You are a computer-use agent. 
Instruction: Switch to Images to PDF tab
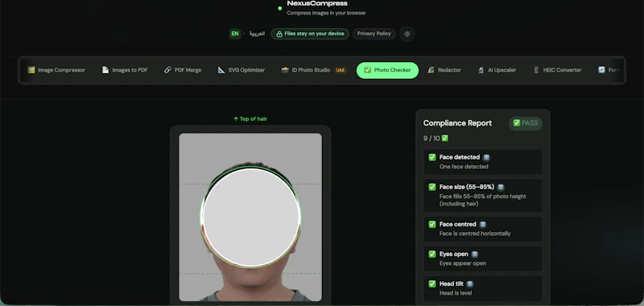pos(125,70)
